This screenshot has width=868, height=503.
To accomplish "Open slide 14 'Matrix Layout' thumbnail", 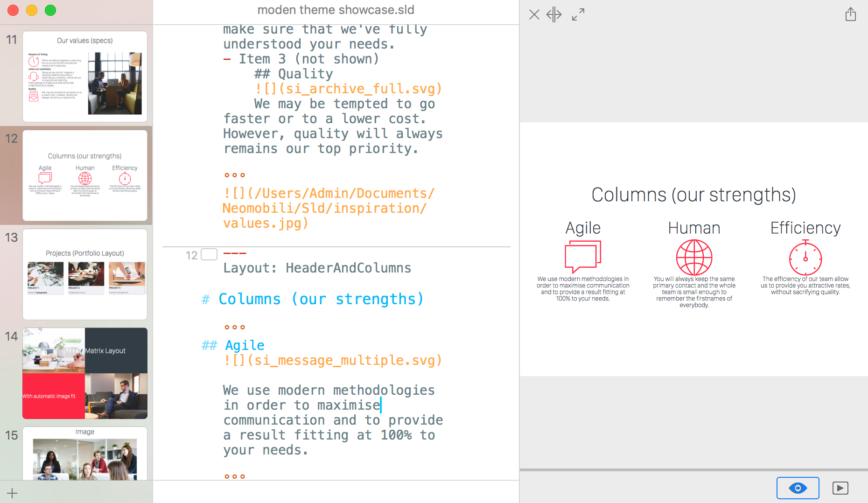I will click(85, 373).
